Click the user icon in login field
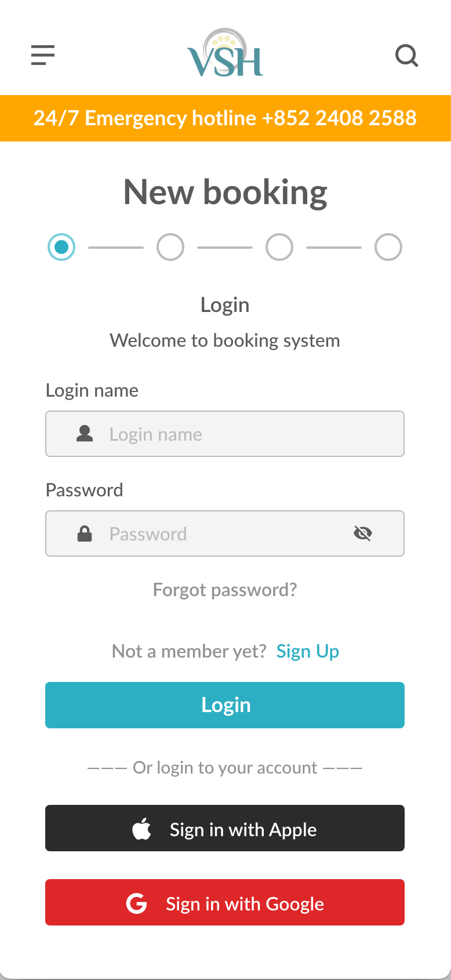This screenshot has height=980, width=451. coord(85,434)
